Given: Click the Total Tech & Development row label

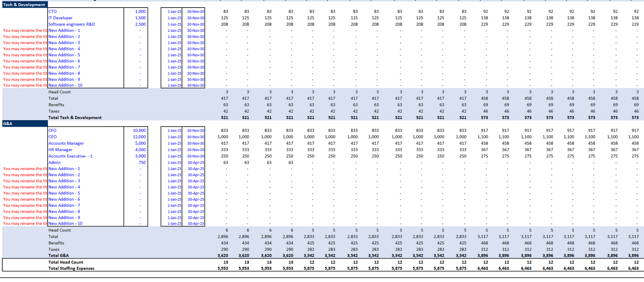Looking at the screenshot, I should 75,118.
